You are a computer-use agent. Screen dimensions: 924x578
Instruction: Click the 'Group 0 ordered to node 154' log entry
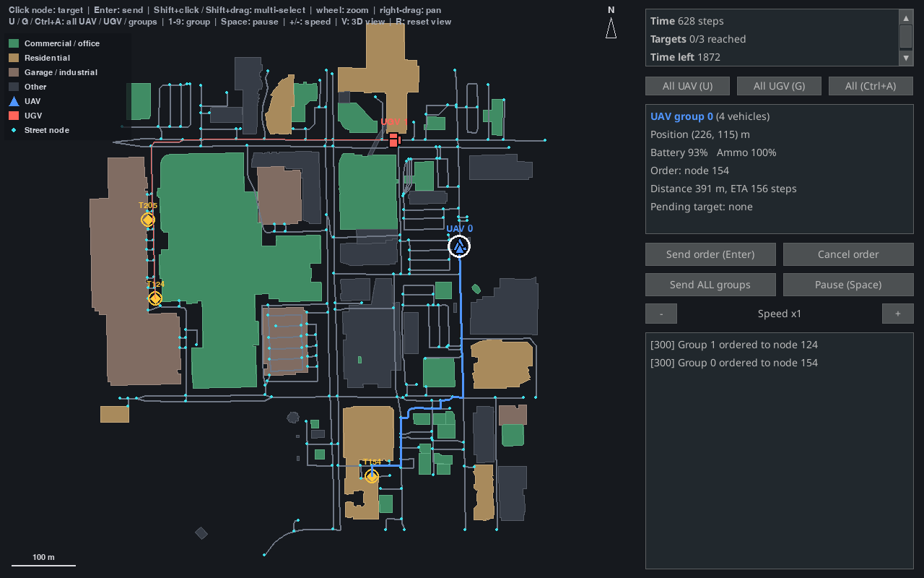[734, 363]
